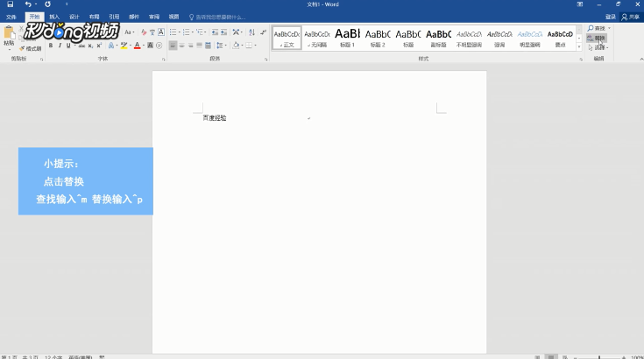
Task: Toggle Character Shading
Action: point(151,46)
